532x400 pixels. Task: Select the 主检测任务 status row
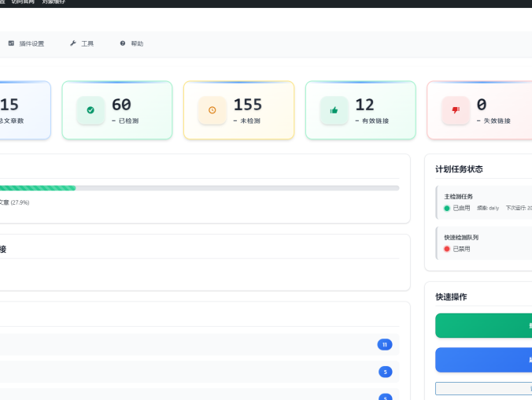483,202
